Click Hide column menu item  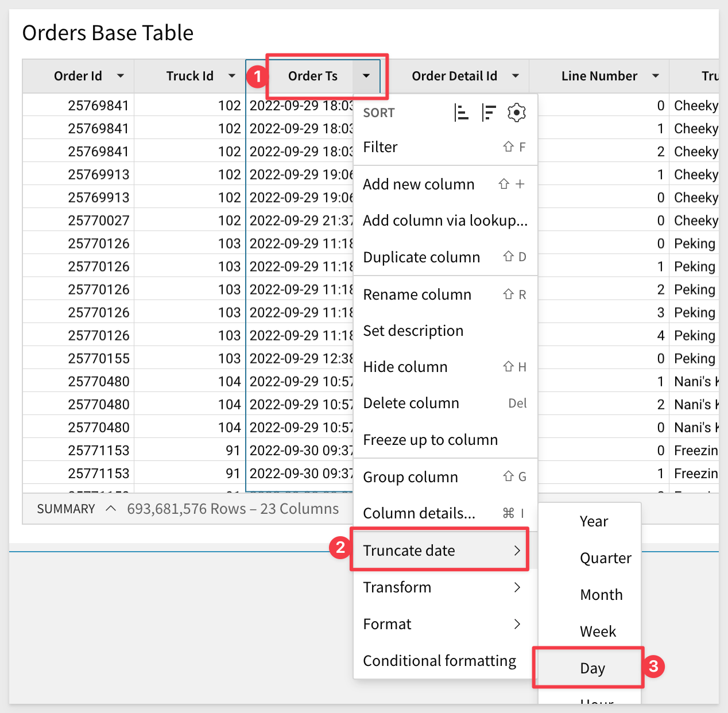pyautogui.click(x=405, y=367)
